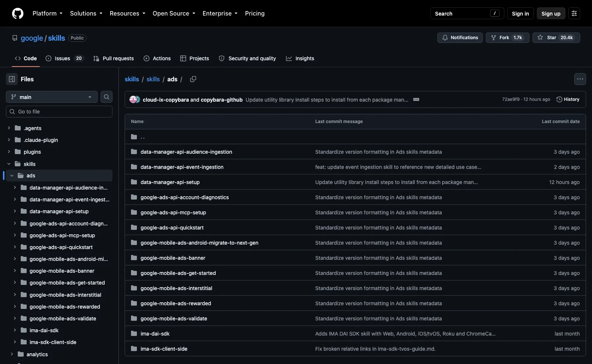The width and height of the screenshot is (592, 364).
Task: Open the Actions tab
Action: tap(157, 58)
